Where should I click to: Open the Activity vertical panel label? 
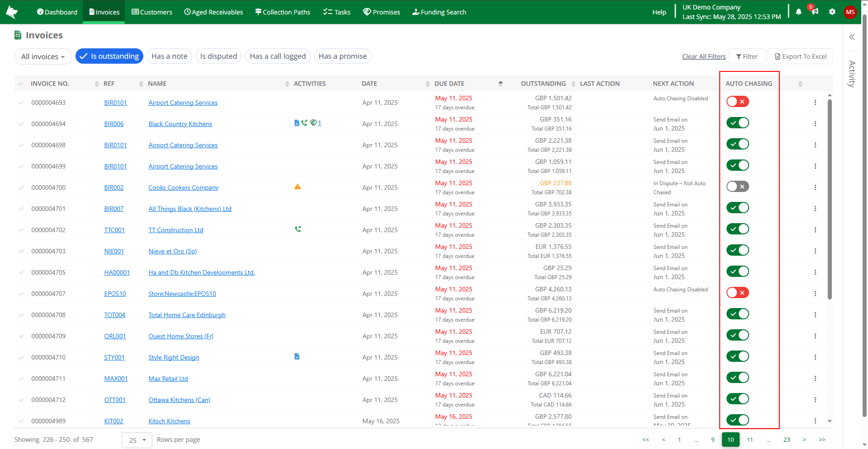(x=852, y=74)
